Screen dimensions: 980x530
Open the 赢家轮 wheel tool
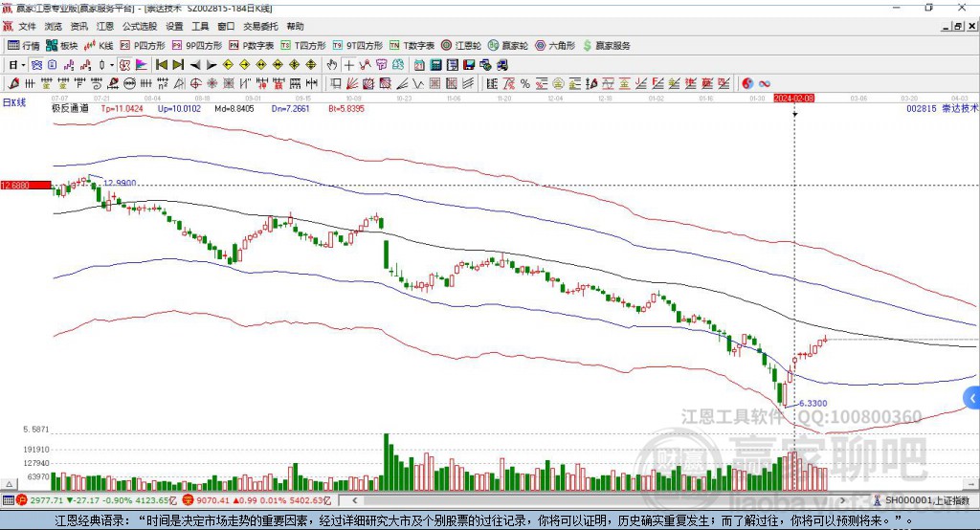[x=508, y=46]
